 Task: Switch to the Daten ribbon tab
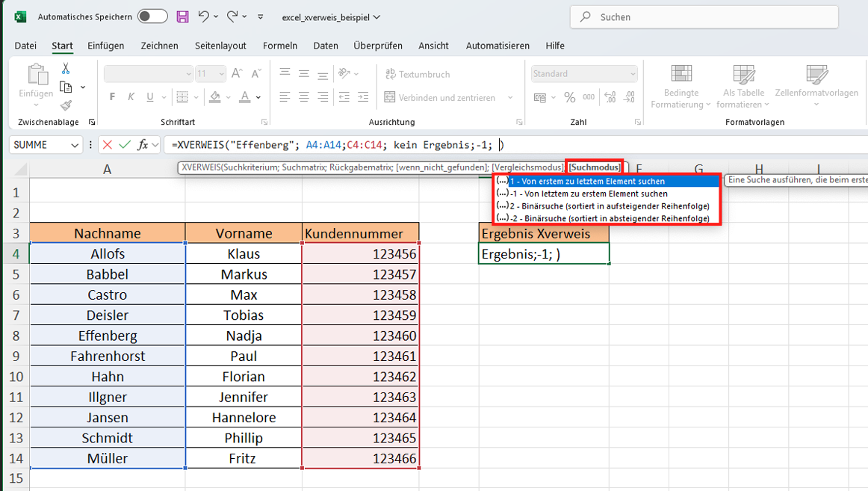326,46
